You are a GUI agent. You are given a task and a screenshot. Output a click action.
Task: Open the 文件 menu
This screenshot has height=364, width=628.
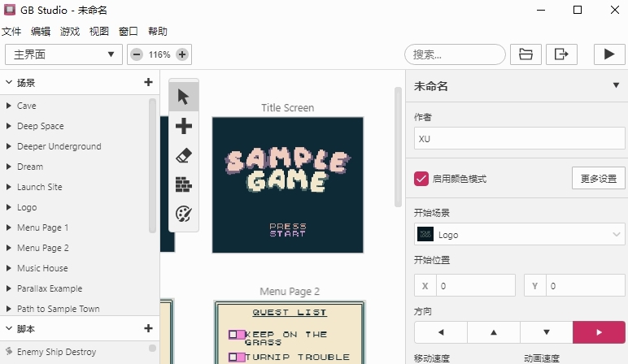11,31
